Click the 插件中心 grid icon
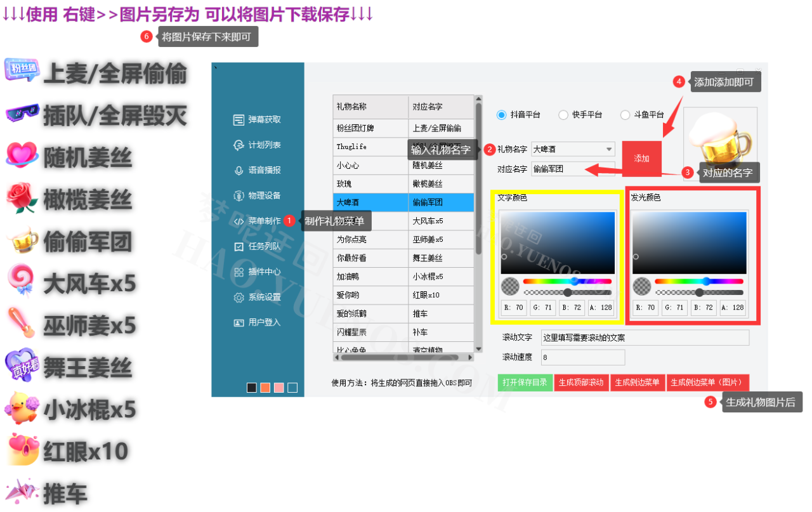The height and width of the screenshot is (512, 812). [239, 272]
